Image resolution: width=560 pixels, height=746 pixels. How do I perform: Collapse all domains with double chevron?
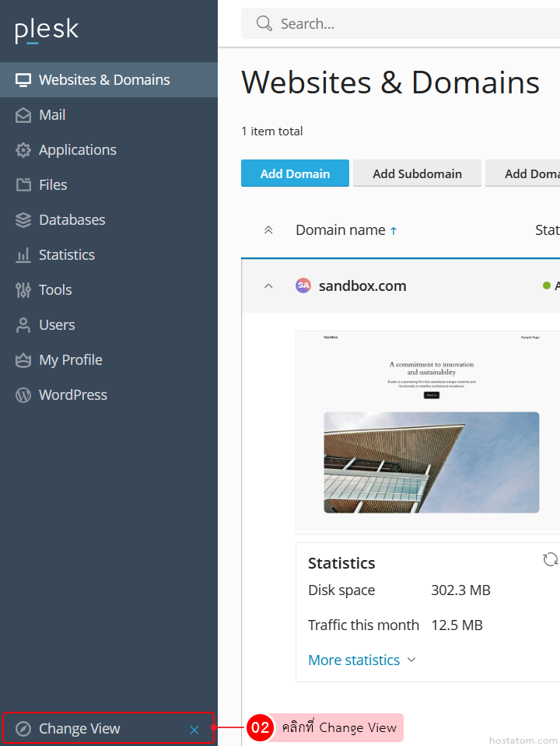pyautogui.click(x=268, y=230)
